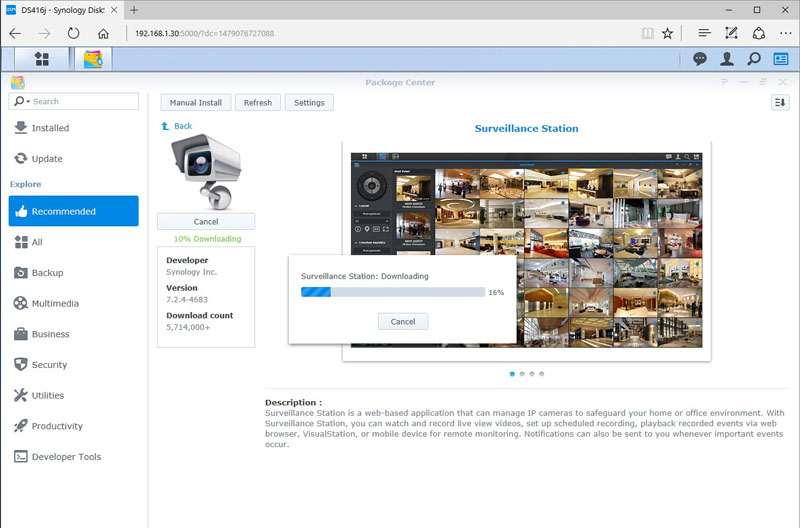Click the 10% Downloading status text
This screenshot has height=528, width=800.
(207, 239)
